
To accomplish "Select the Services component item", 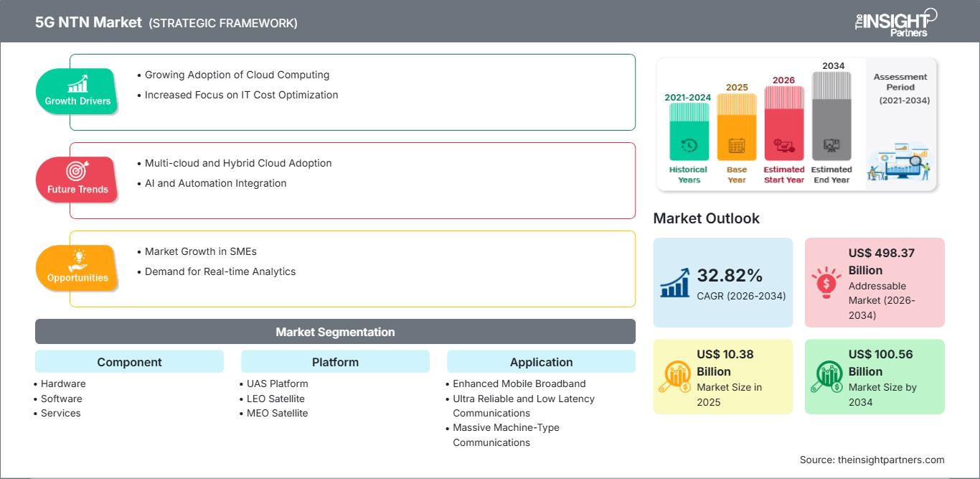I will tap(60, 413).
